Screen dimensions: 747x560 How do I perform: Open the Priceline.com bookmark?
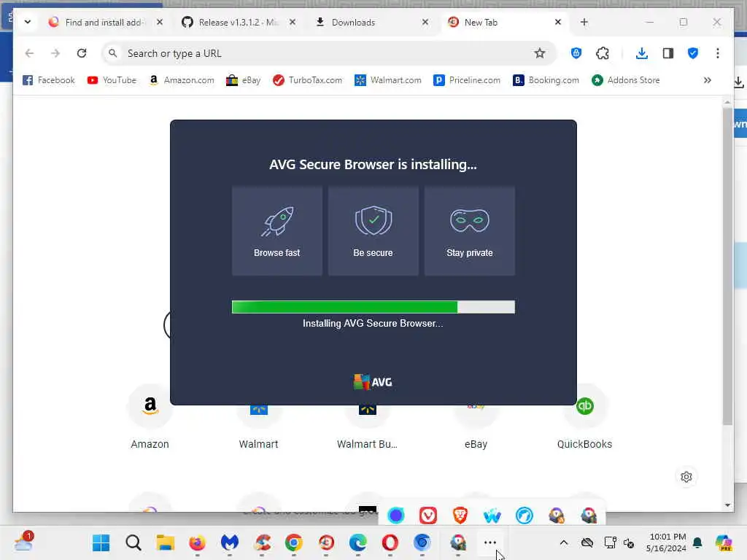[x=467, y=80]
